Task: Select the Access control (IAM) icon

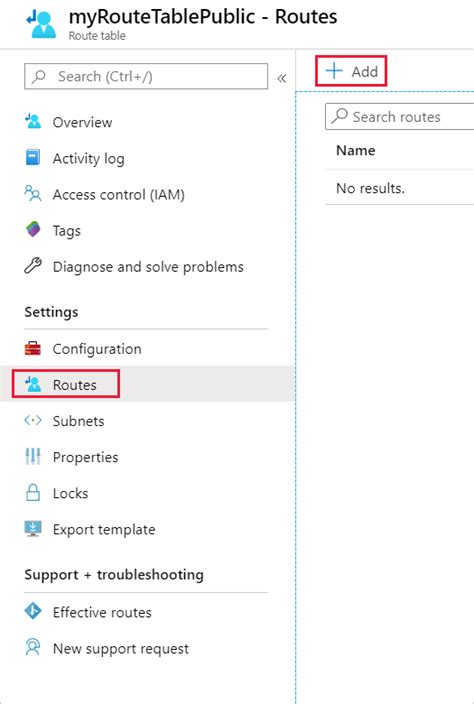Action: [x=33, y=194]
